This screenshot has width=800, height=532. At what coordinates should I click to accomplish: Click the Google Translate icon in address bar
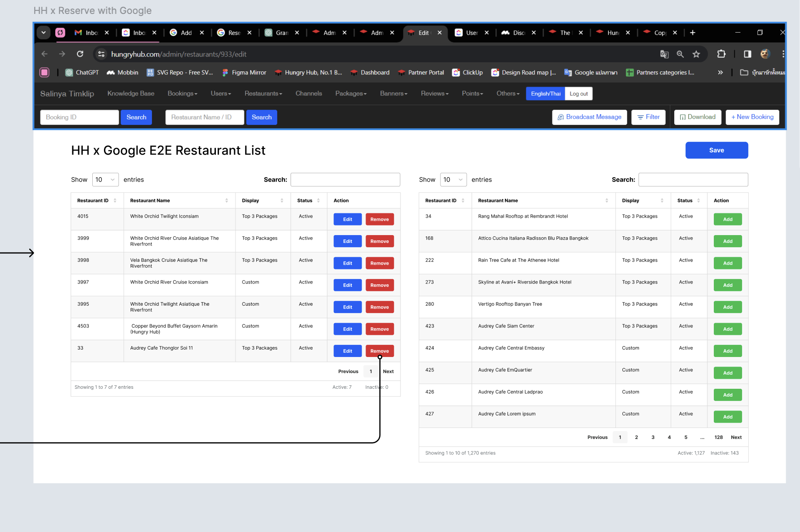pyautogui.click(x=664, y=54)
